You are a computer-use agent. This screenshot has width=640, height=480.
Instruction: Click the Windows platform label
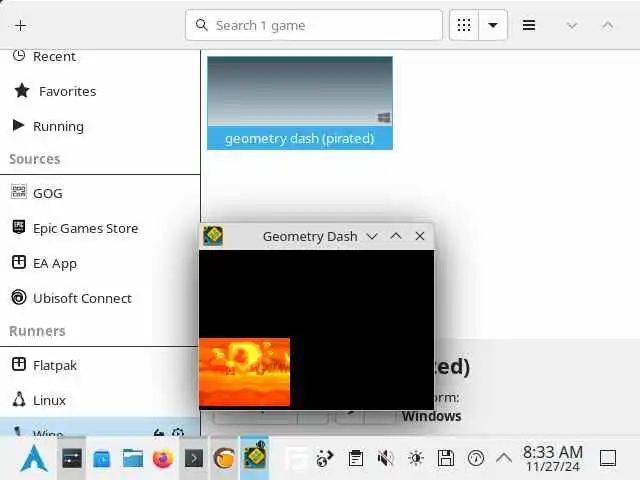(x=431, y=416)
